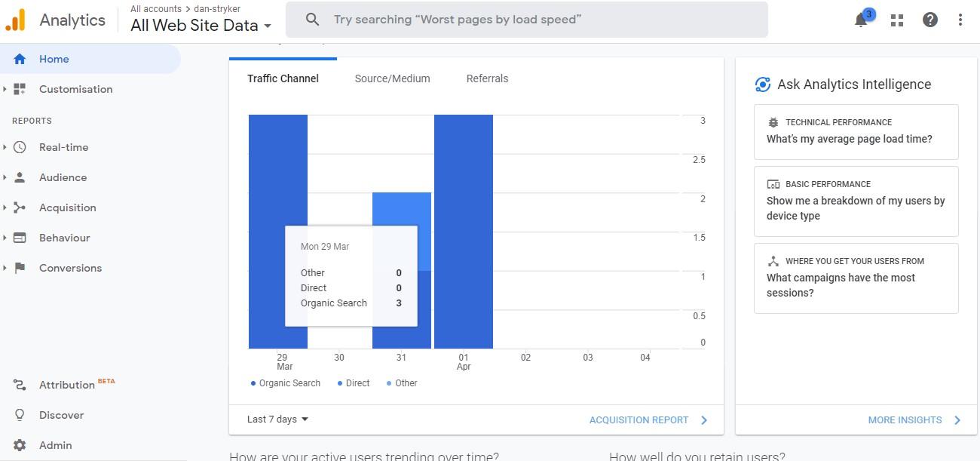Click the Google Analytics logo

point(16,20)
